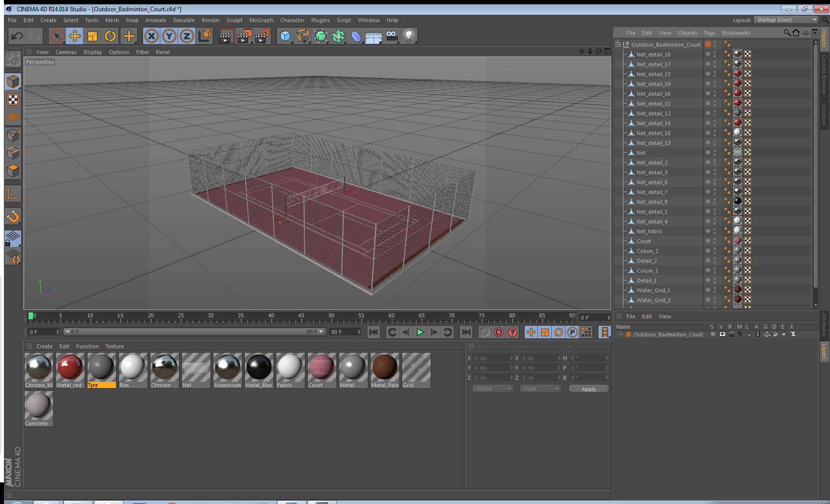Screen dimensions: 830x504
Task: Open Material Manager Create menu
Action: (44, 346)
